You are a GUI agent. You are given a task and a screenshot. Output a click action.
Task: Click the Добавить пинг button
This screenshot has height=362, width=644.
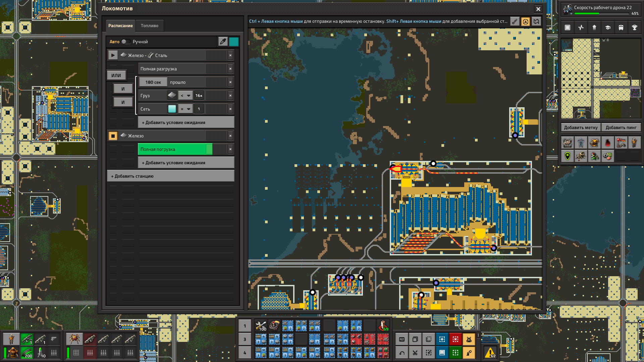[621, 127]
